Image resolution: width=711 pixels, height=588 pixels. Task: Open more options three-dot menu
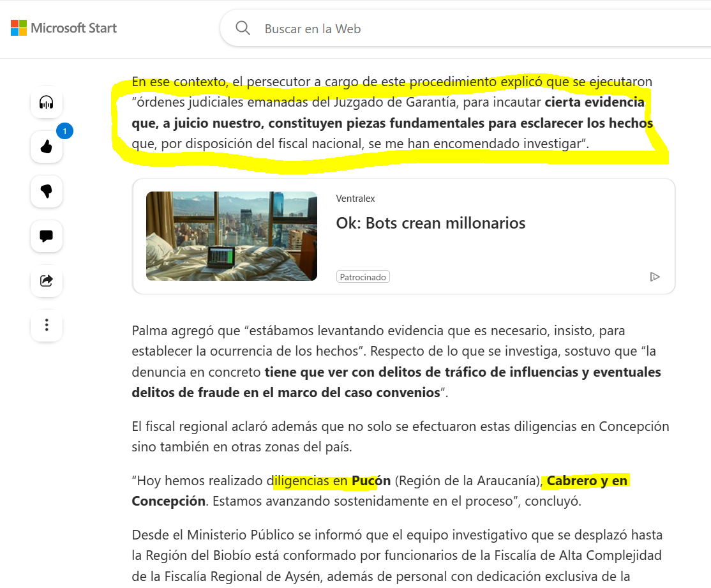pyautogui.click(x=46, y=325)
